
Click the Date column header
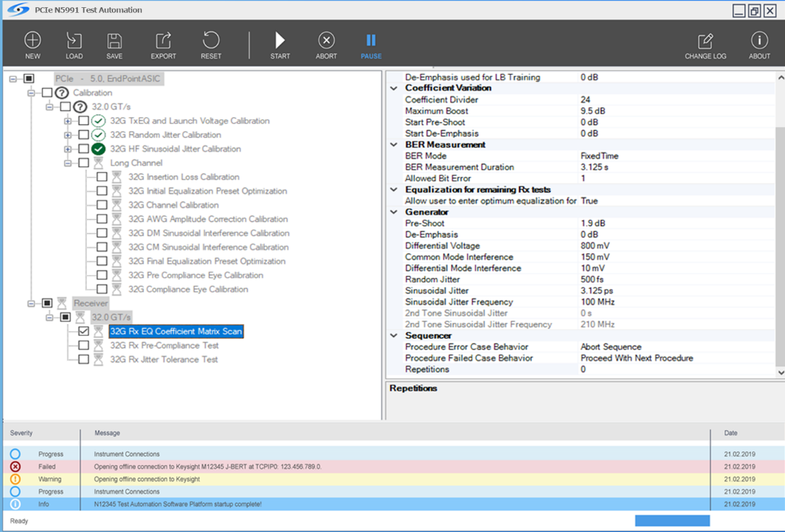point(730,433)
